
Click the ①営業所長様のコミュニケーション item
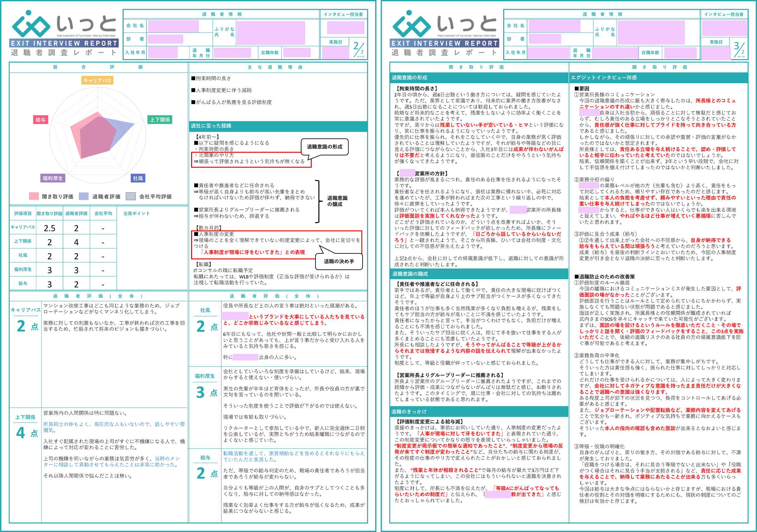click(615, 95)
